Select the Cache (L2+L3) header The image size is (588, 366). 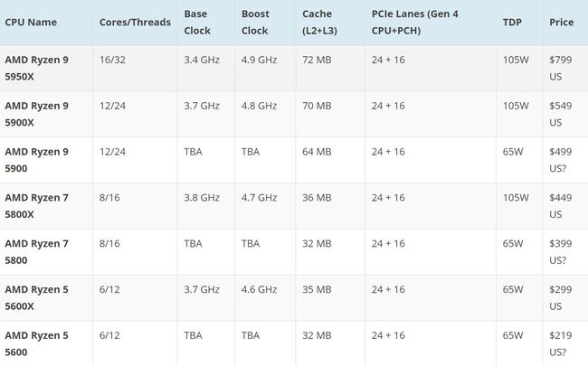click(319, 22)
